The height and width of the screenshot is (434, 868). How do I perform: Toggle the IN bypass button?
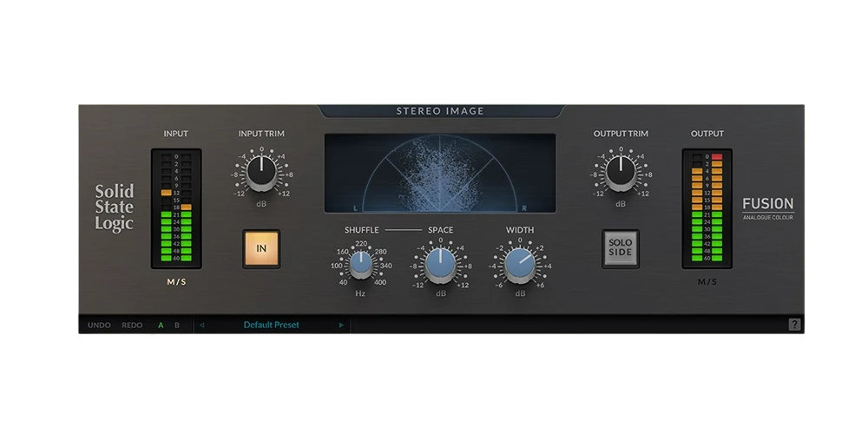click(261, 248)
